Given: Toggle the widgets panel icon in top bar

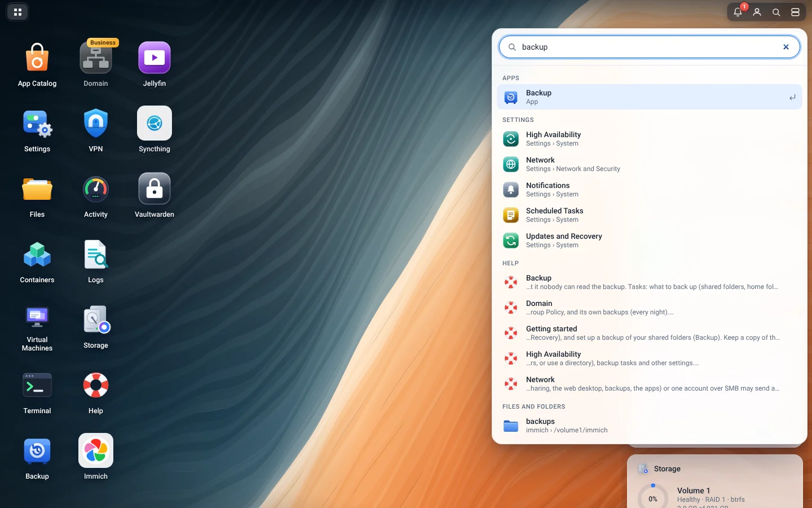Looking at the screenshot, I should [796, 12].
